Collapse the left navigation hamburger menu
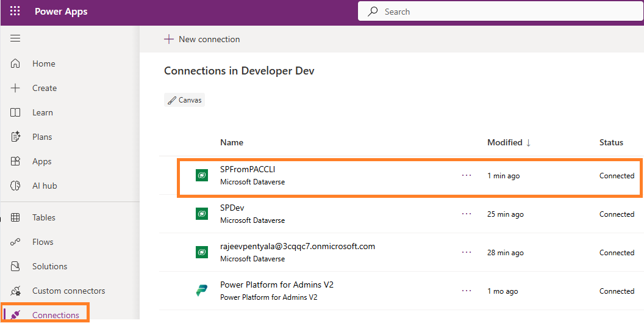 15,38
